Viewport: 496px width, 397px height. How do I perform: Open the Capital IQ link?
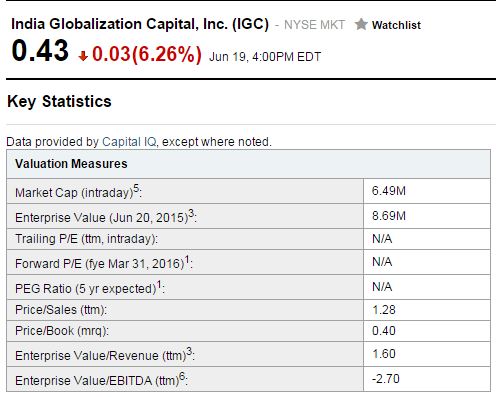click(129, 142)
